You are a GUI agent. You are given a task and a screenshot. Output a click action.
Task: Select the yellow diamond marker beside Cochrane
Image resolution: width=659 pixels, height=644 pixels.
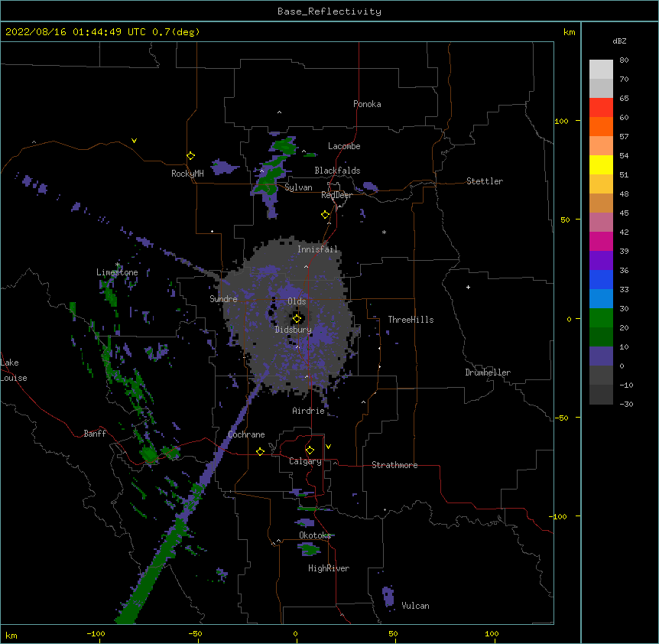[260, 451]
